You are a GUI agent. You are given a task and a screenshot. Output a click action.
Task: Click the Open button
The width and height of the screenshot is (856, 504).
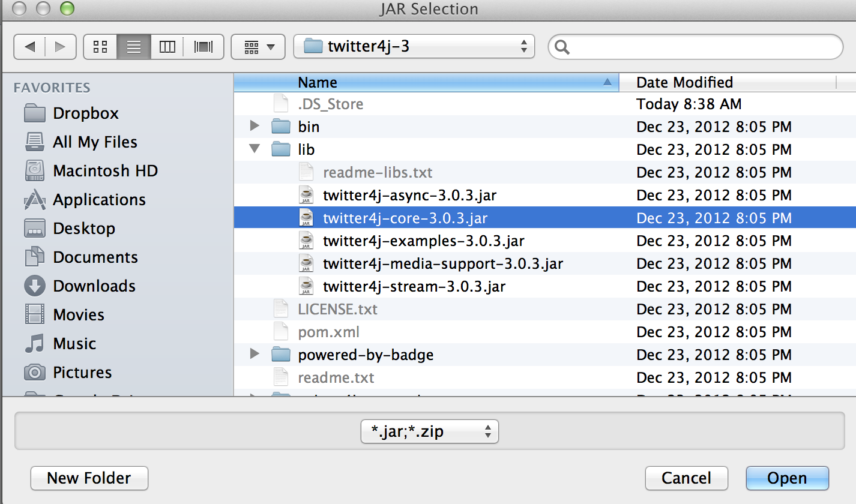point(787,478)
